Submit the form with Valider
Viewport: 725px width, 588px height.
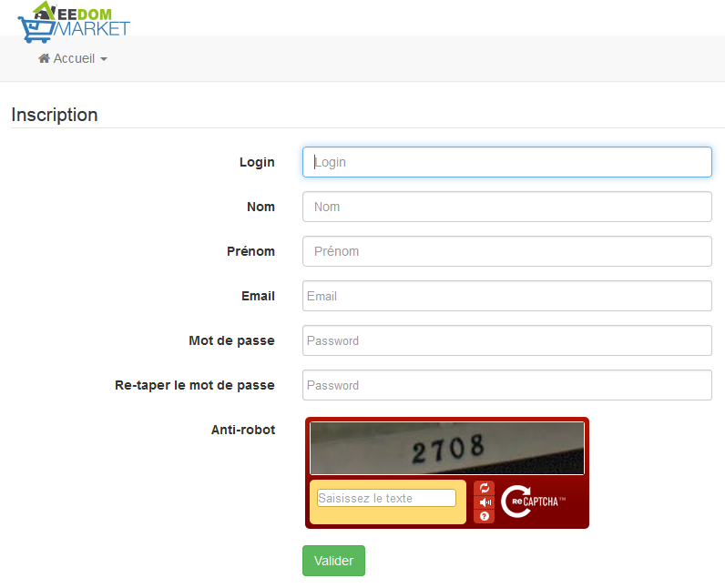333,561
